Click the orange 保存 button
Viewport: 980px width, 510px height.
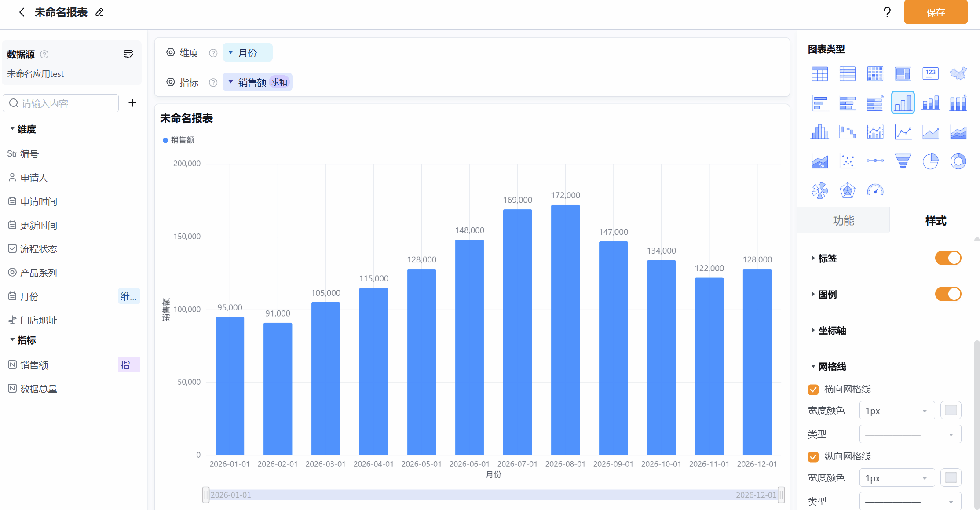[x=936, y=12]
